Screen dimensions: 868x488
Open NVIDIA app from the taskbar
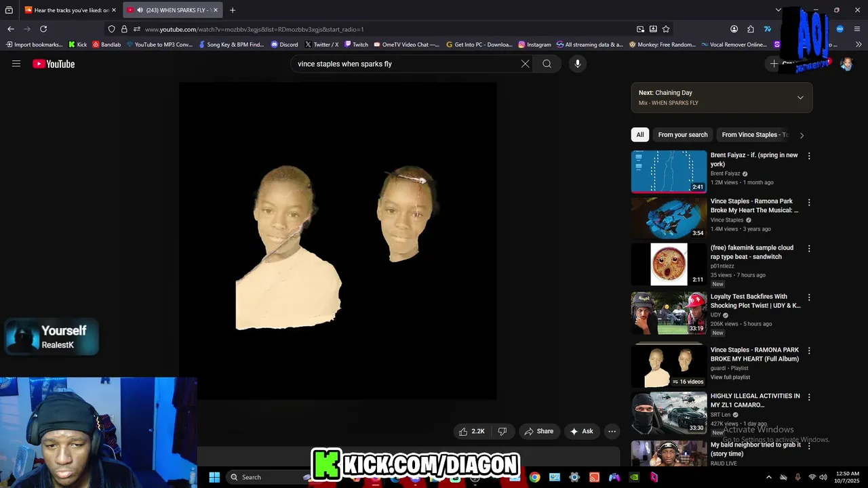tap(634, 477)
